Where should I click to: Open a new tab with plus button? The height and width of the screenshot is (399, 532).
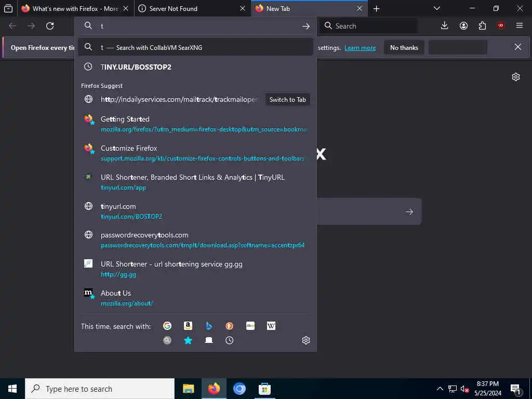(x=376, y=8)
